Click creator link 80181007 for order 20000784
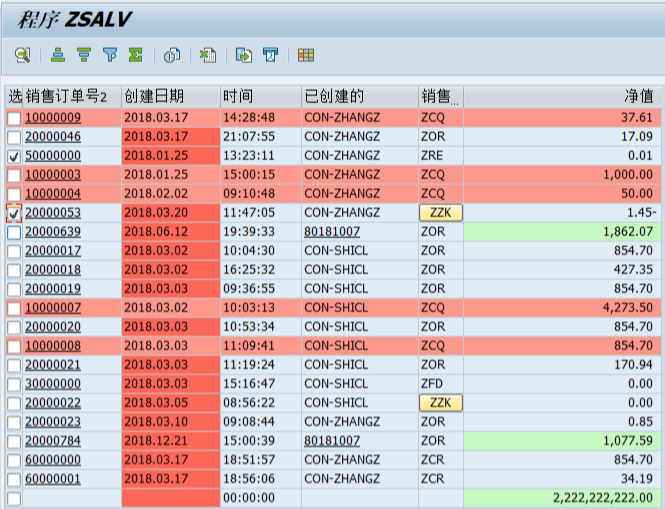Image resolution: width=665 pixels, height=509 pixels. 332,441
